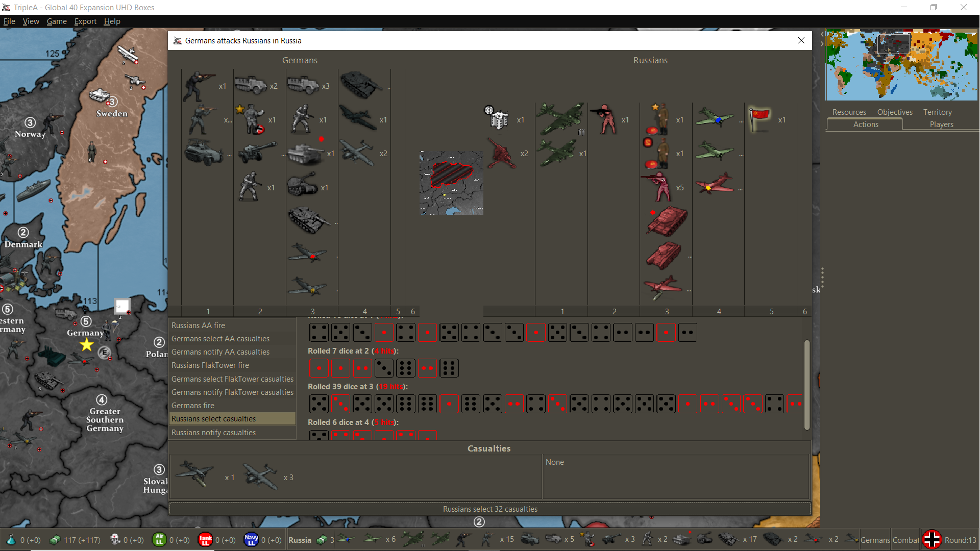This screenshot has width=980, height=551.
Task: Select the 'Germans fire' battle step
Action: [232, 406]
